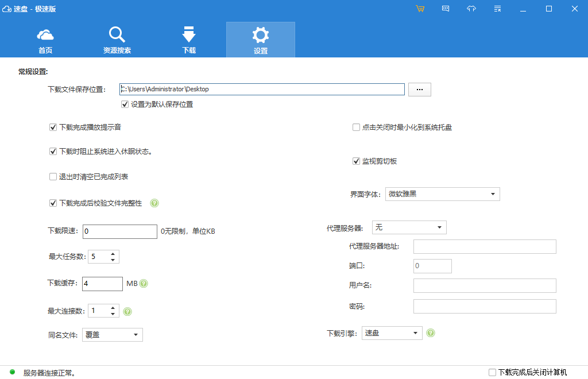Image resolution: width=588 pixels, height=379 pixels.
Task: Toggle 下载时阻止系统进入休眠状态 checkbox
Action: (53, 152)
